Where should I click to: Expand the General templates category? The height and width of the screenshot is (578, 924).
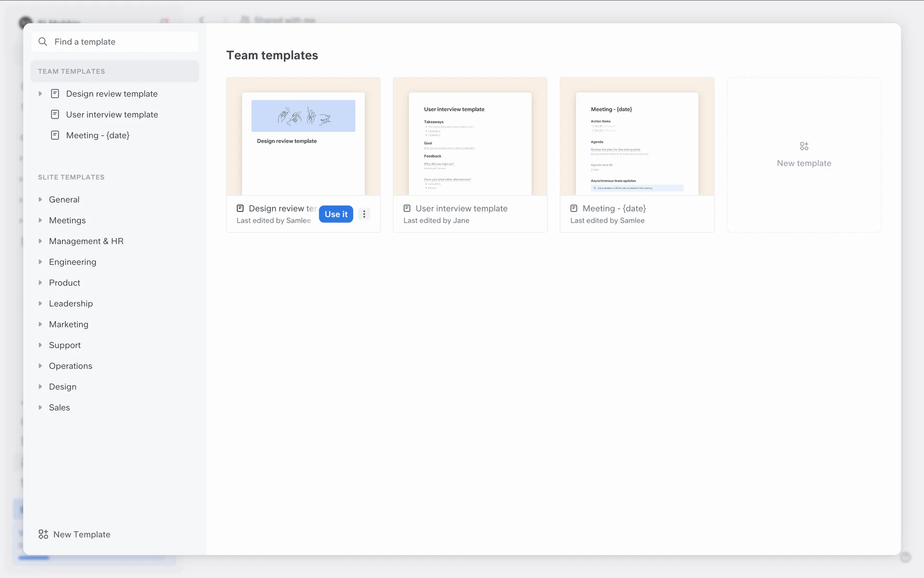pyautogui.click(x=40, y=199)
